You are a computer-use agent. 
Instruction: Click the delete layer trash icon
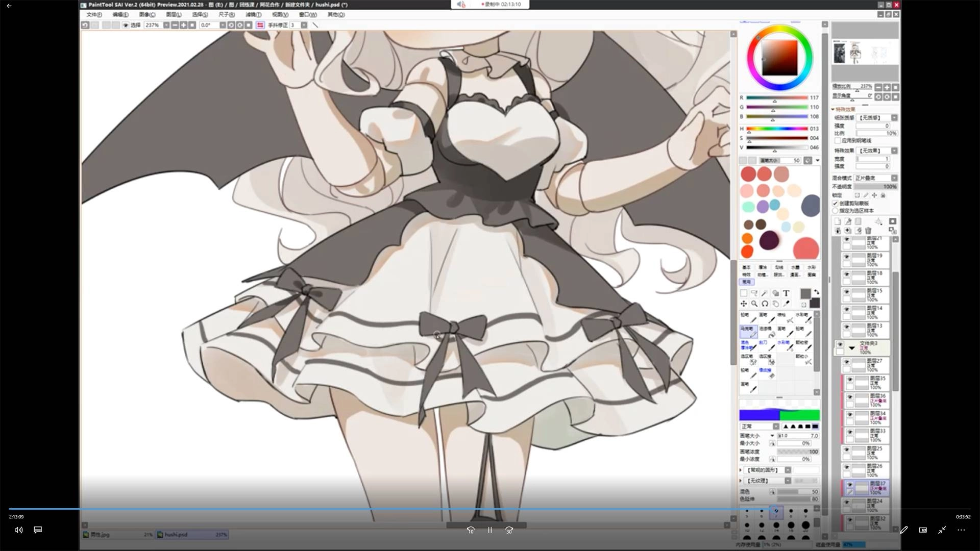pyautogui.click(x=868, y=231)
